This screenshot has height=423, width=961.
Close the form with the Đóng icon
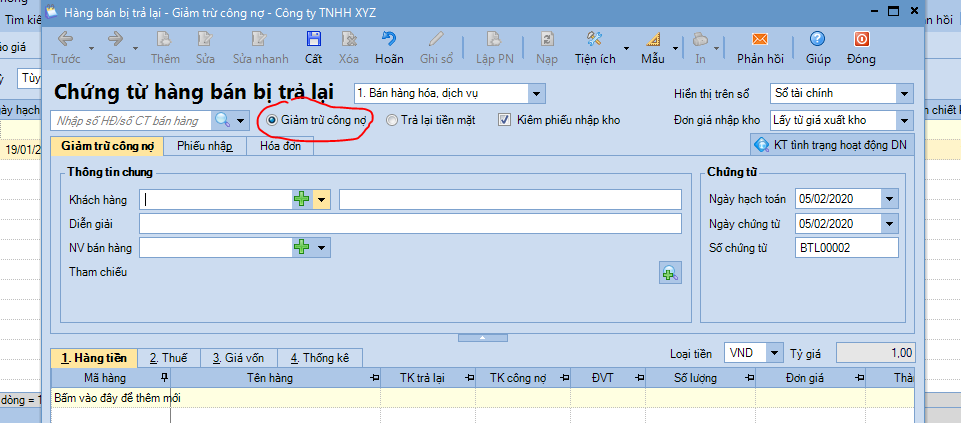click(x=861, y=39)
